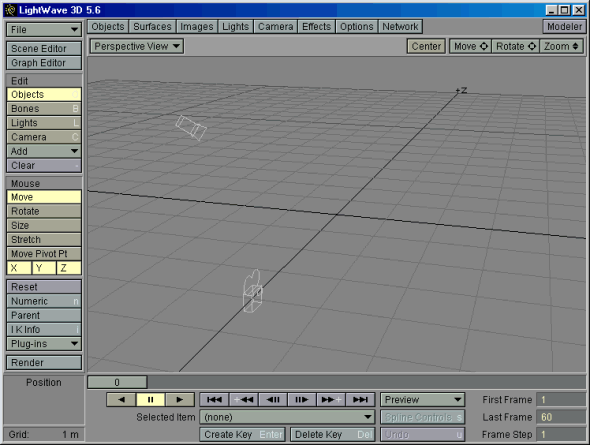The width and height of the screenshot is (590, 445).
Task: Open the Perspective View dropdown
Action: click(137, 46)
